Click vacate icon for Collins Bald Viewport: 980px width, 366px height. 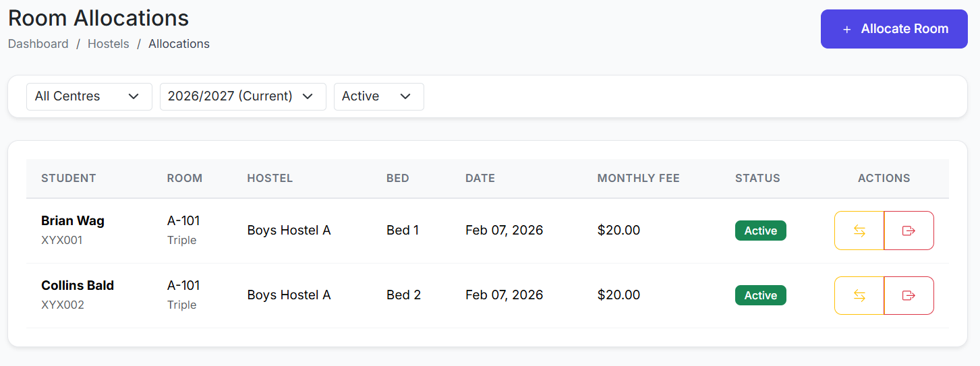(x=909, y=295)
